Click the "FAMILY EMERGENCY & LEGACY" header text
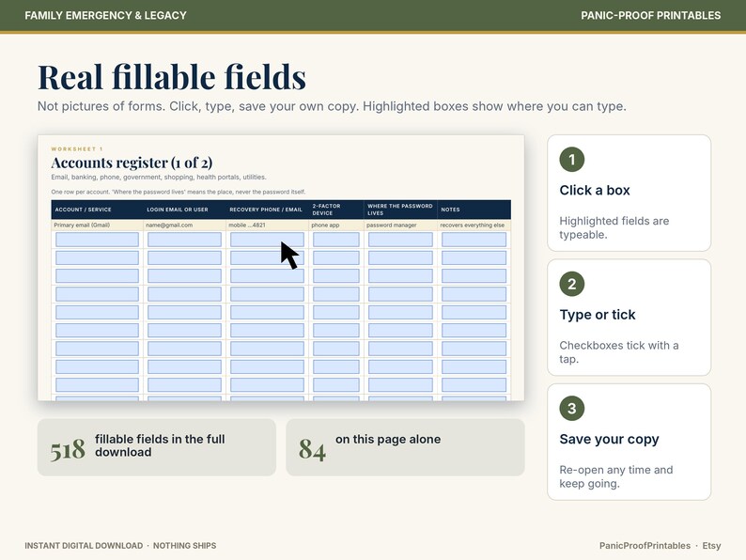Viewport: 746px width, 560px height. (x=105, y=16)
